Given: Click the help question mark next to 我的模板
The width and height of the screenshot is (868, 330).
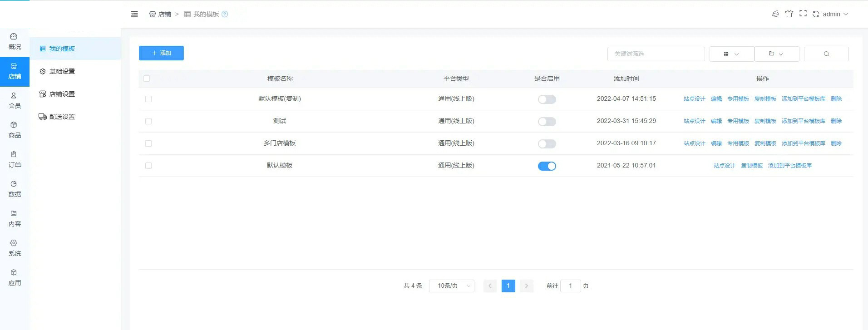Looking at the screenshot, I should 225,14.
